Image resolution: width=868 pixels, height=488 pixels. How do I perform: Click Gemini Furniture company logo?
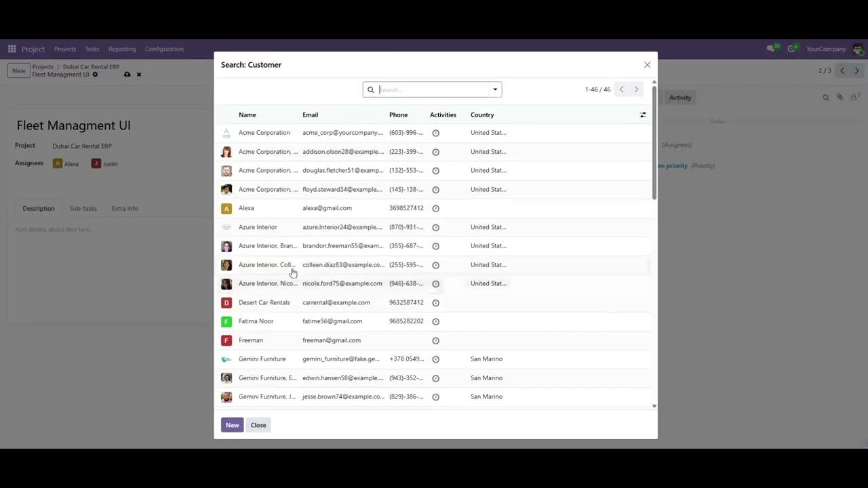click(x=226, y=359)
